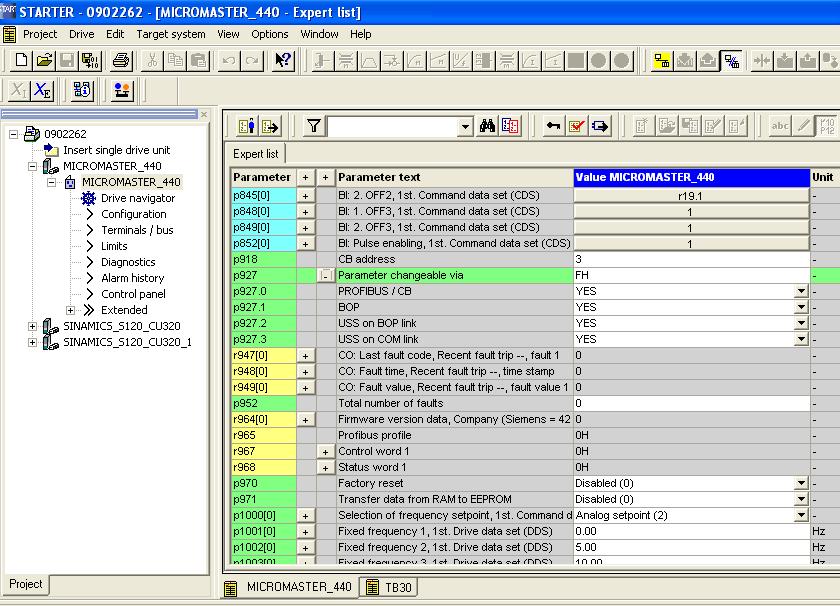Click the user-defined list icon with person
The image size is (840, 606).
click(247, 126)
